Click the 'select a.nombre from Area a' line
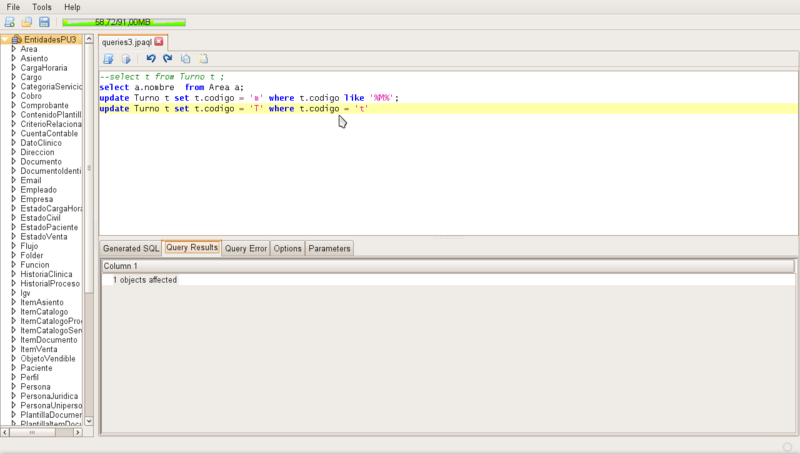The height and width of the screenshot is (454, 800). point(171,87)
